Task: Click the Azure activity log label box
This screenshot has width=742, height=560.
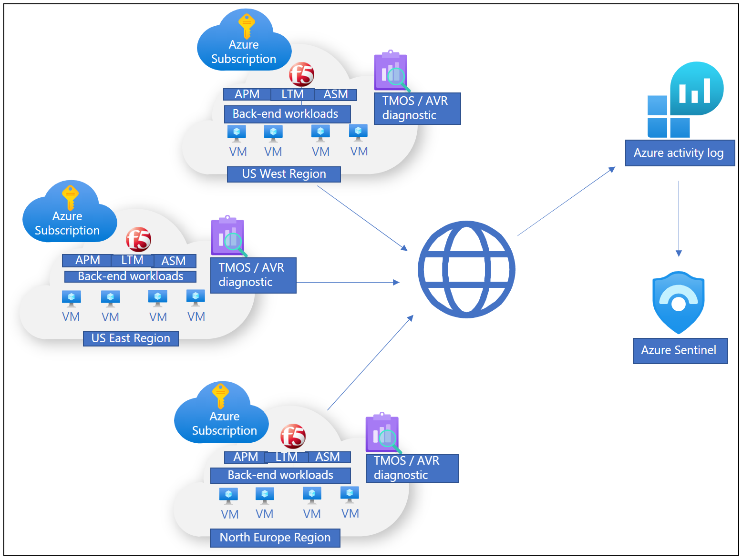Action: tap(680, 153)
